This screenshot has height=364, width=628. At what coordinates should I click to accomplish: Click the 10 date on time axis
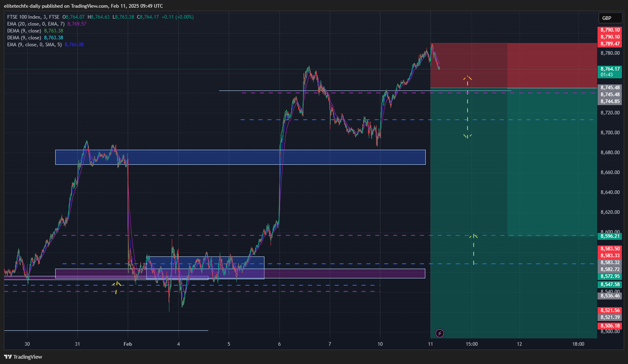[380, 344]
